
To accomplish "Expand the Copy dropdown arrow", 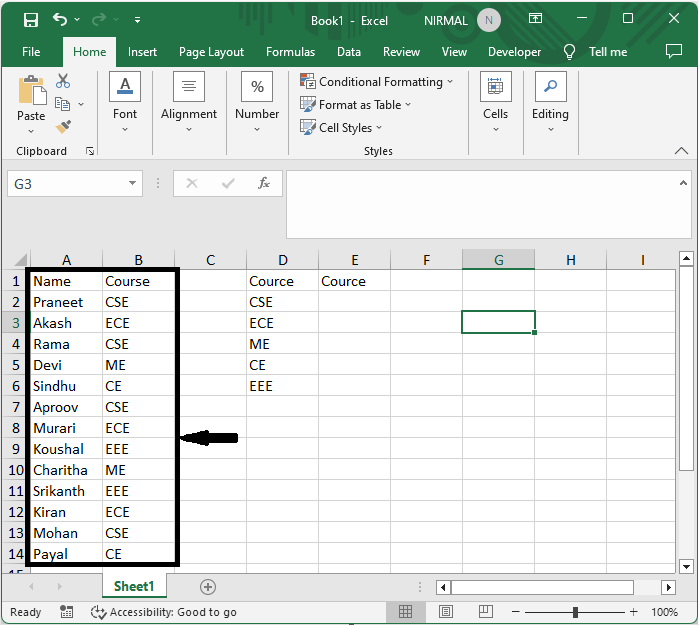I will [81, 104].
